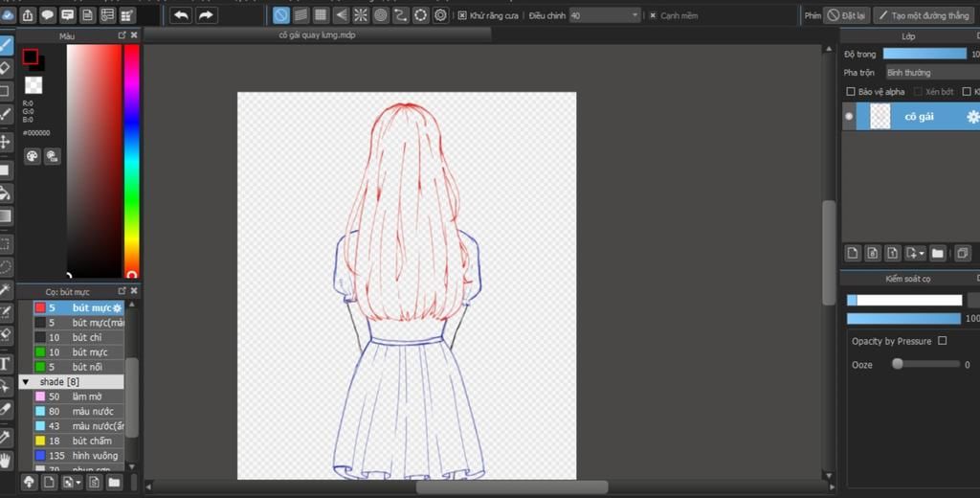This screenshot has width=980, height=498.
Task: Toggle Khử răng cưa anti-aliasing checkbox
Action: [x=462, y=15]
